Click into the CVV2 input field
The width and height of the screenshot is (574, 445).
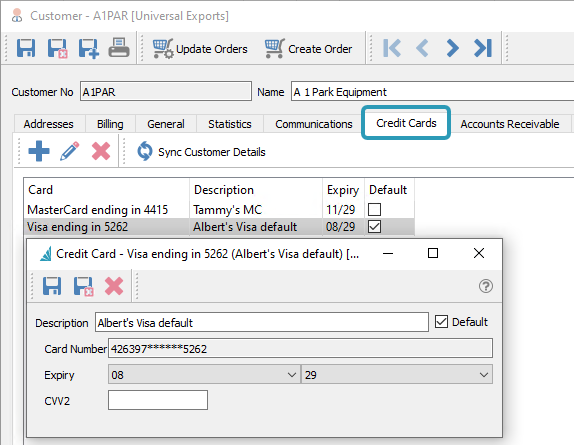(158, 400)
